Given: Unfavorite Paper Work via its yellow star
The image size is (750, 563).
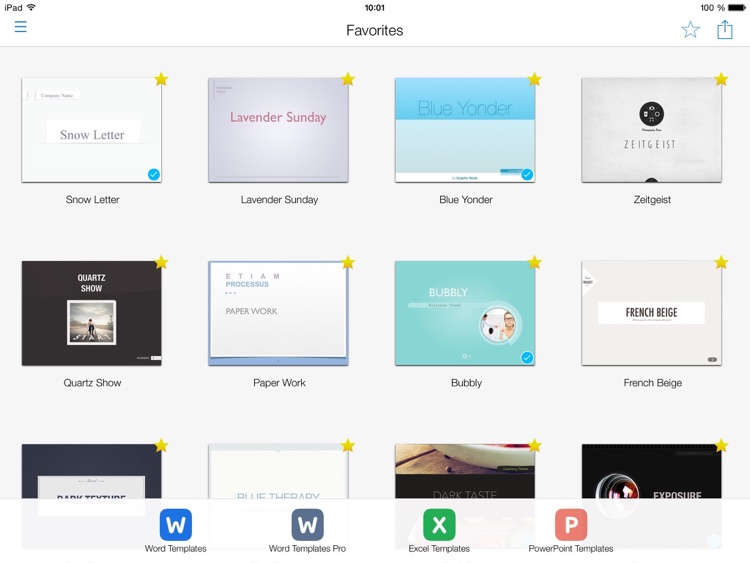Looking at the screenshot, I should pyautogui.click(x=348, y=262).
